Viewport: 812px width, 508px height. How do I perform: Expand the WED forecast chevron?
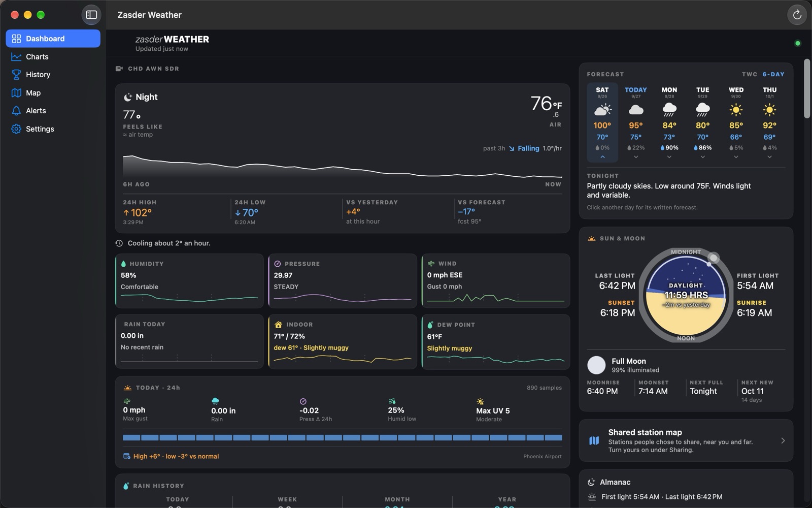coord(736,157)
